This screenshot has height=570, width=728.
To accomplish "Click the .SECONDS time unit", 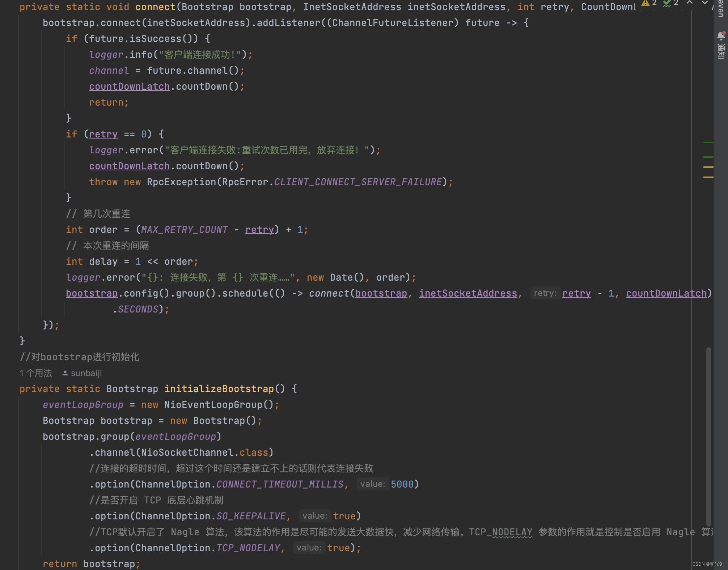I will tap(135, 309).
